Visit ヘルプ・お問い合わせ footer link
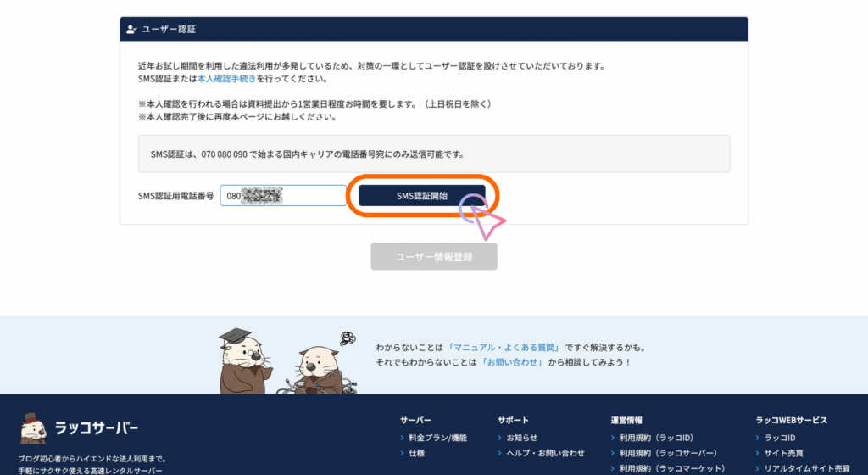Screen dimensions: 868x475 tap(545, 454)
